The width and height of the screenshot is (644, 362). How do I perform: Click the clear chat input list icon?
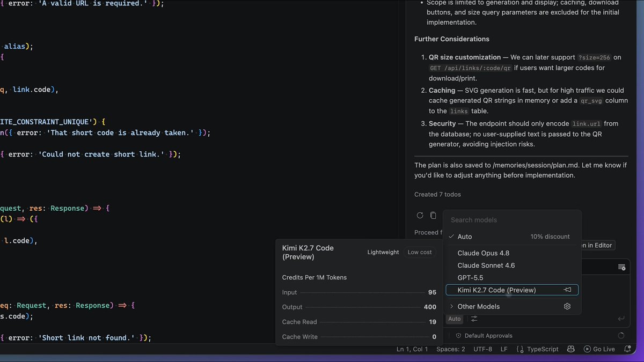pyautogui.click(x=621, y=267)
